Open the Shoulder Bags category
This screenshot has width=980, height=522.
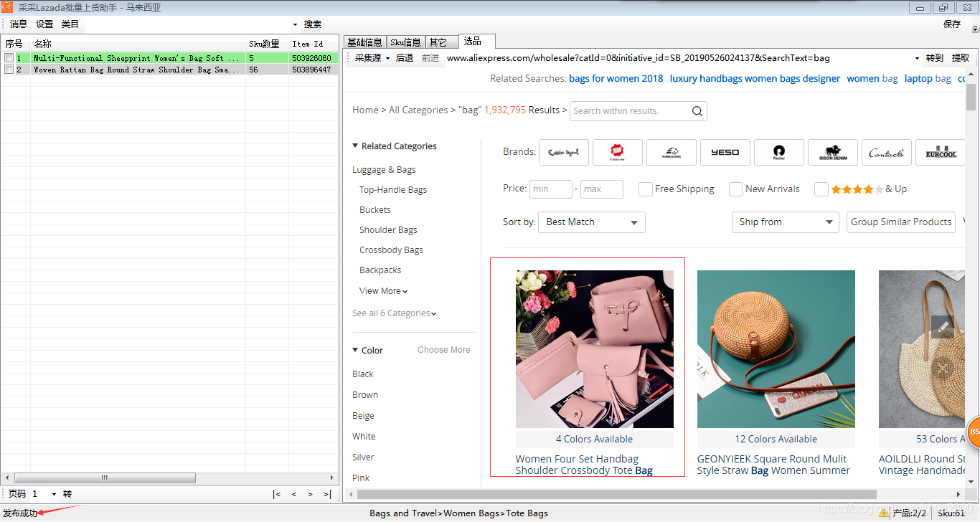[388, 230]
